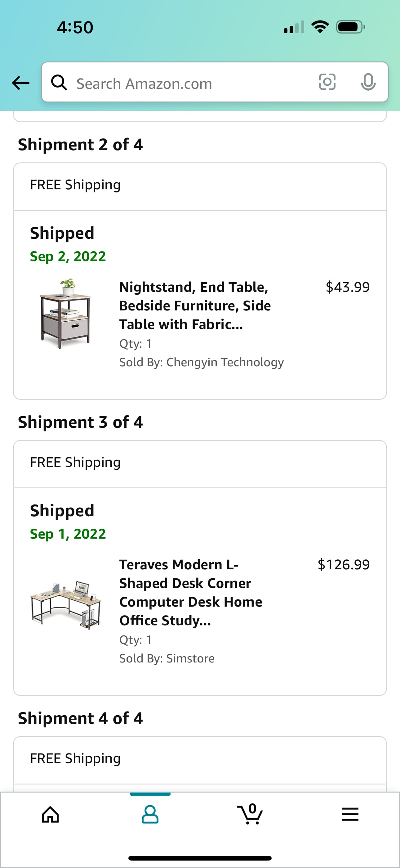Open camera lens scan search
The height and width of the screenshot is (868, 400).
click(327, 82)
